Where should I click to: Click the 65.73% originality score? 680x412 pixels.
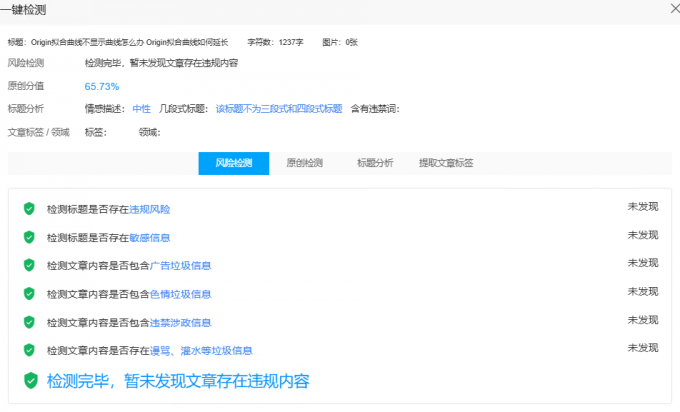(102, 86)
